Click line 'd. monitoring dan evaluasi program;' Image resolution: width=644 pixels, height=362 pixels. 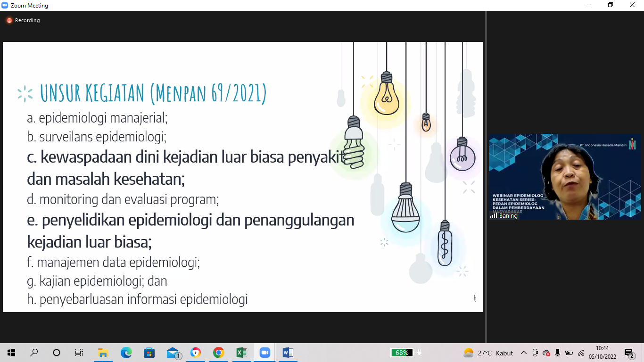point(123,199)
